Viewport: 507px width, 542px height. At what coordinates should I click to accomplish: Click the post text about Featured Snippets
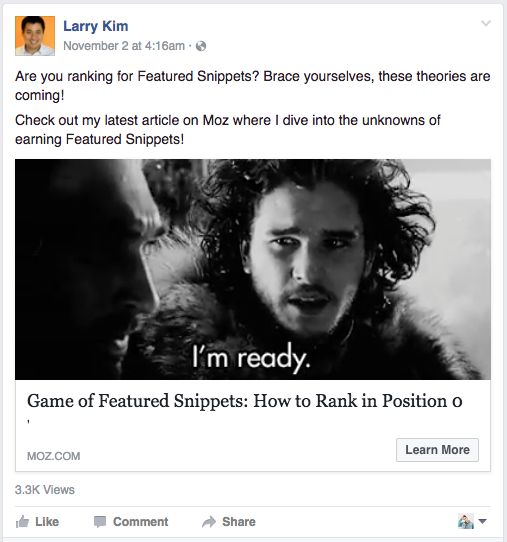pyautogui.click(x=253, y=86)
